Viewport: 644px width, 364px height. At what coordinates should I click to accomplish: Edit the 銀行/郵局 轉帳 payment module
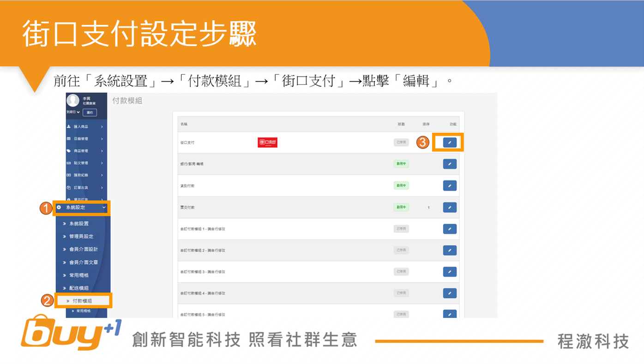coord(450,164)
